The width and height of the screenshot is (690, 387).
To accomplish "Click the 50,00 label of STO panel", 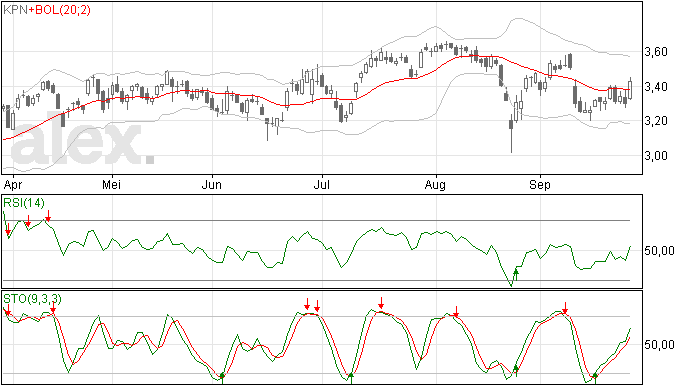I will point(659,344).
